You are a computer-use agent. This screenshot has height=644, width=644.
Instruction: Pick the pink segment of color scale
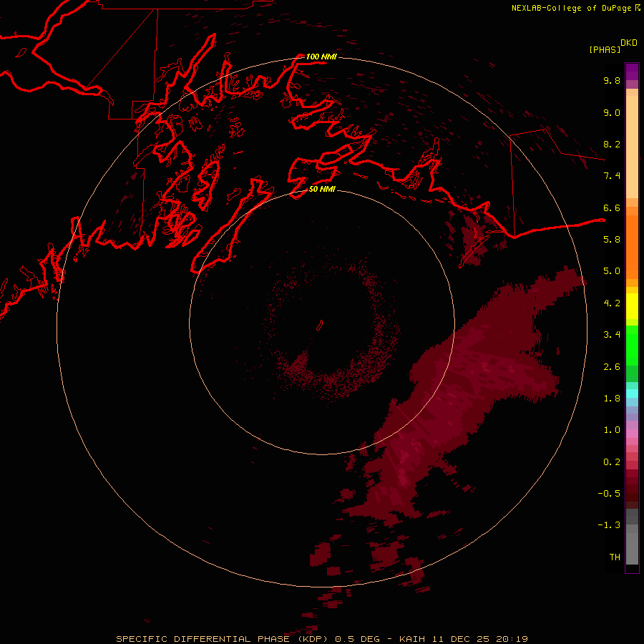[x=632, y=434]
